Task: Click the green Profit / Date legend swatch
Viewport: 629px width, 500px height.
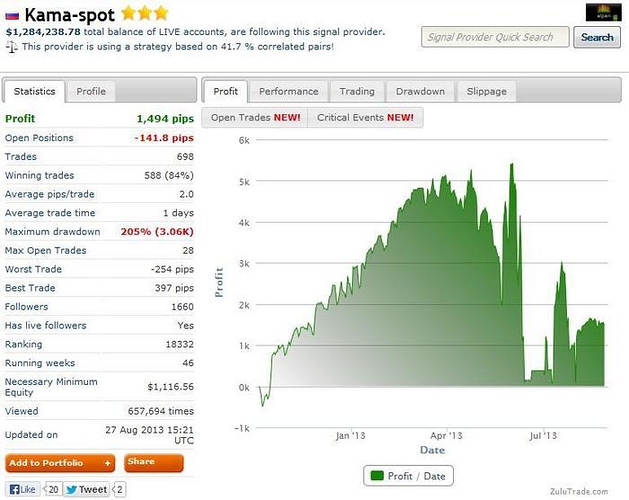Action: [x=377, y=476]
